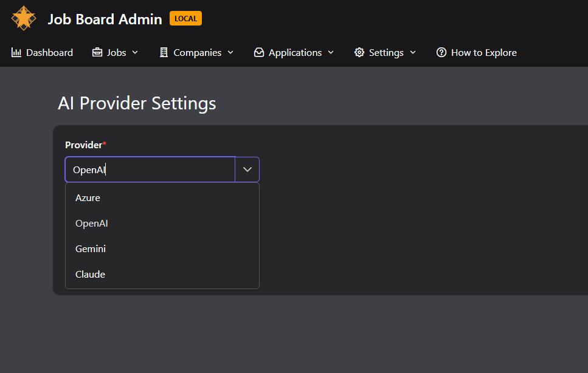The height and width of the screenshot is (373, 588).
Task: Click inside the Provider text field
Action: pyautogui.click(x=150, y=169)
